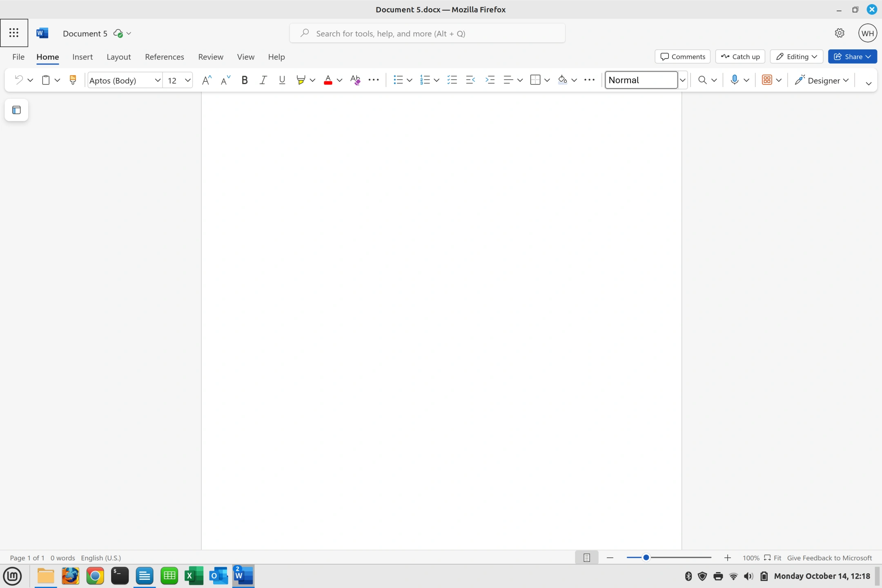Click the English (U.S.) language status
The image size is (882, 588).
[101, 558]
